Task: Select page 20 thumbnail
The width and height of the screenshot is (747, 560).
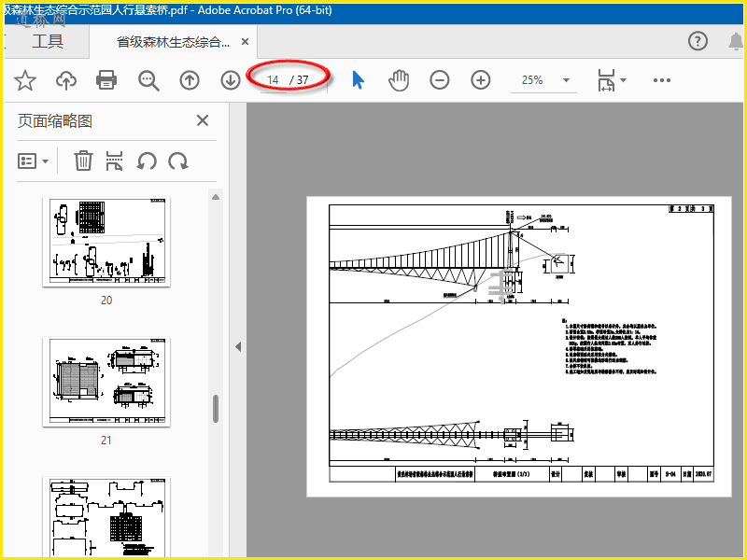Action: [106, 242]
